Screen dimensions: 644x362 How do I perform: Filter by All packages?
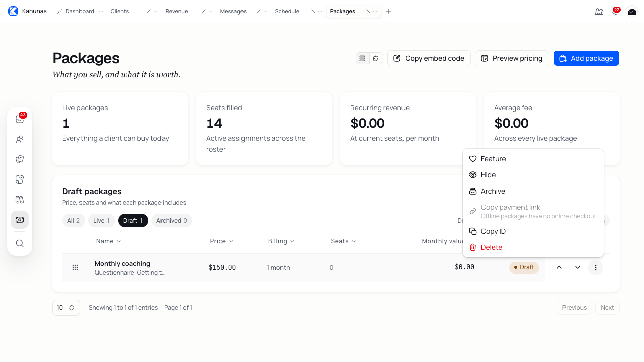(x=74, y=221)
